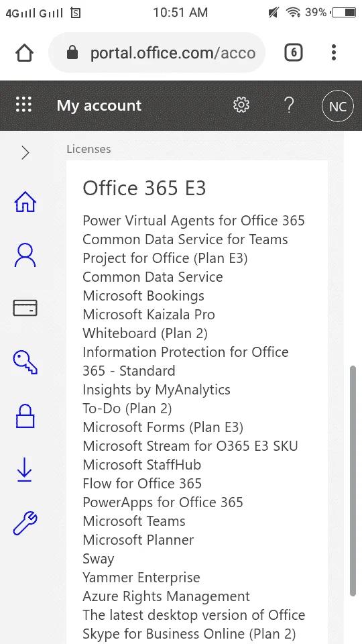Open the browser tab switcher showing 6
This screenshot has width=362, height=644.
(294, 52)
